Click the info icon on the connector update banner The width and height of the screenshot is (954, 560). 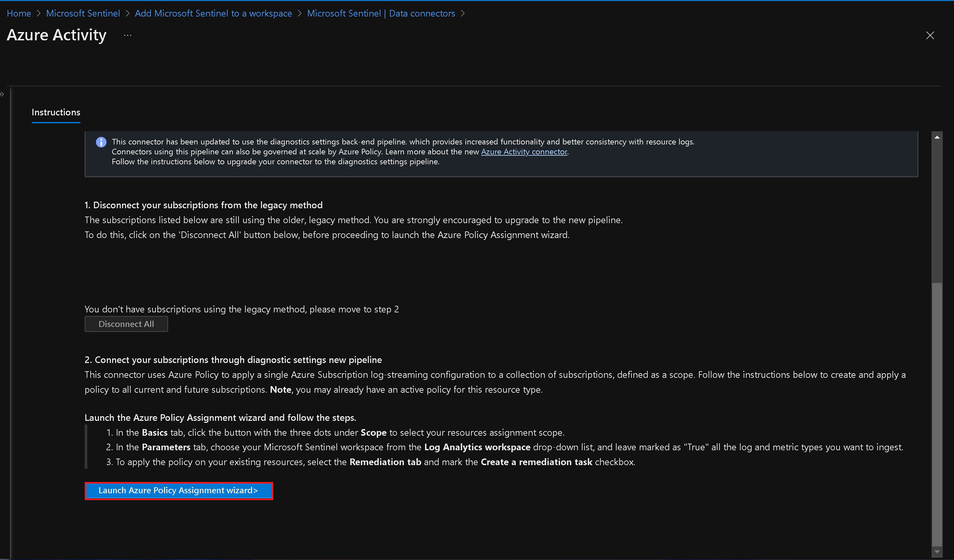[x=101, y=142]
